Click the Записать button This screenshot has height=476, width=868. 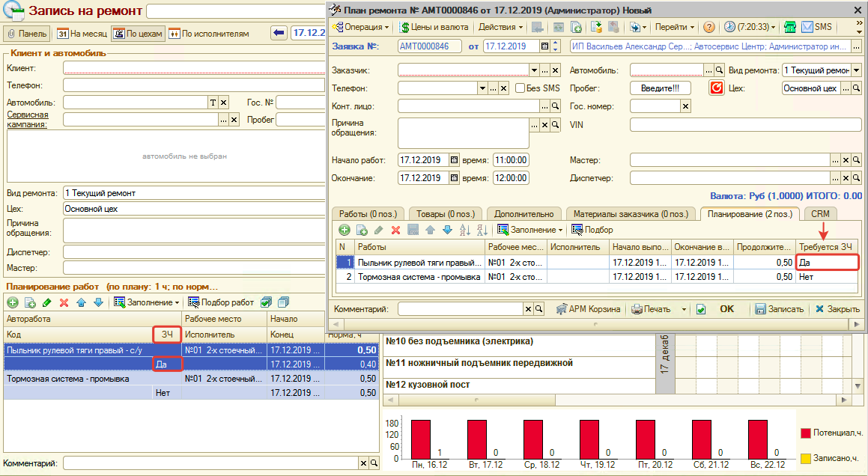(779, 308)
